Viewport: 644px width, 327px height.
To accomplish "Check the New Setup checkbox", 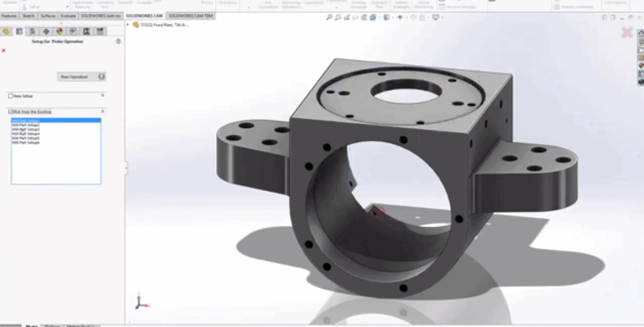I will point(10,96).
